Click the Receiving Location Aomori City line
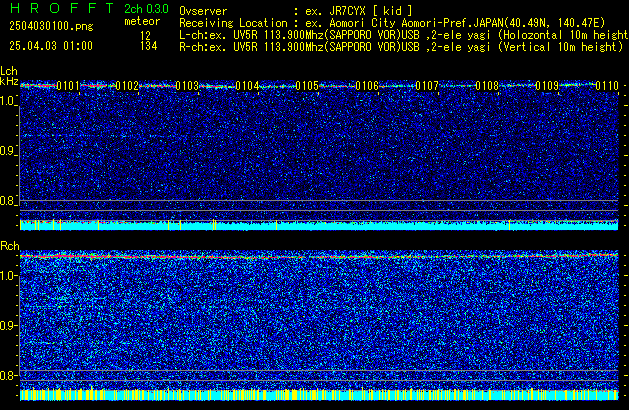The width and height of the screenshot is (629, 410). (392, 23)
